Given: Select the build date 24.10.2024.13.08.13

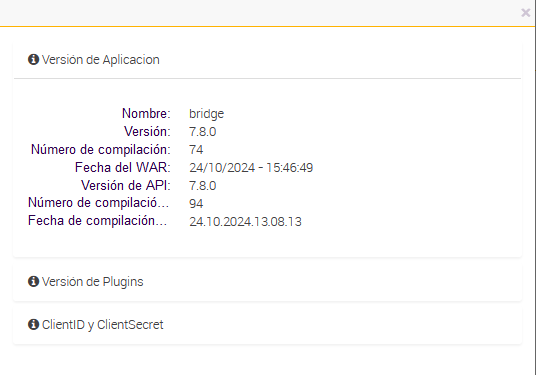Looking at the screenshot, I should click(245, 222).
